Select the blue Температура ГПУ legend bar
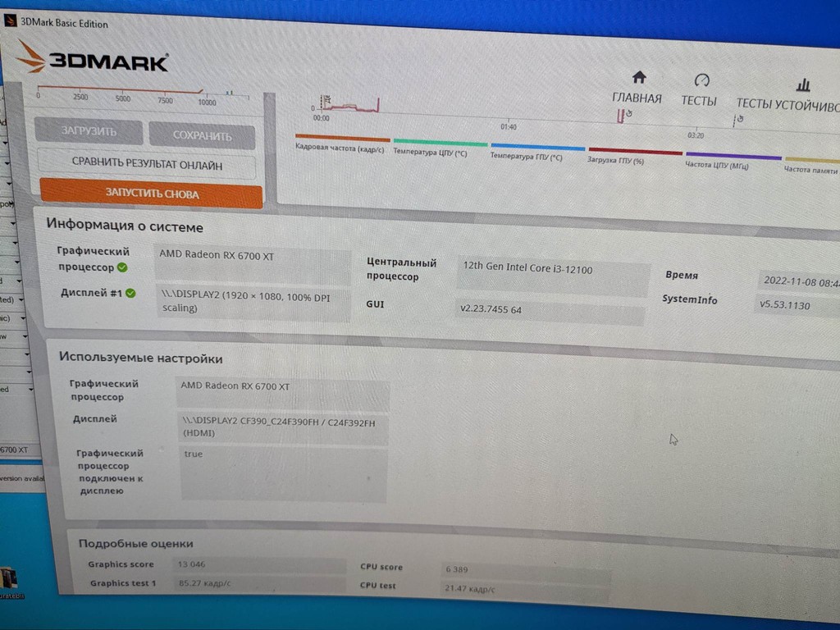The height and width of the screenshot is (630, 840). click(x=538, y=147)
